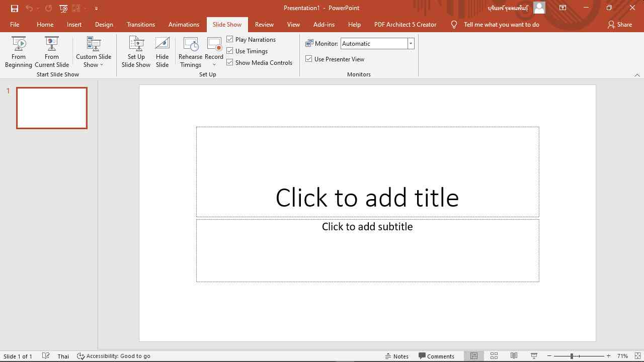Start slideshow From Current Slide
This screenshot has height=362, width=644.
[52, 51]
